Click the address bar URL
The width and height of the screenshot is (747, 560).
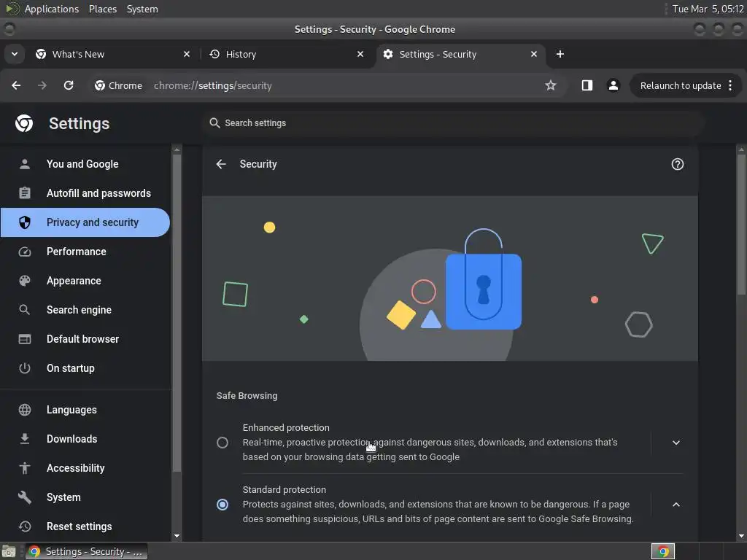pos(212,86)
